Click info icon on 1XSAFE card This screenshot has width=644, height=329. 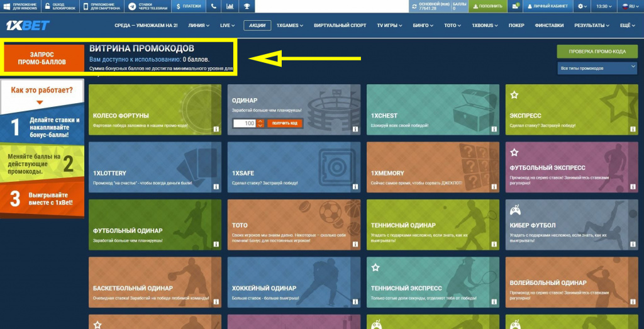[x=355, y=187]
